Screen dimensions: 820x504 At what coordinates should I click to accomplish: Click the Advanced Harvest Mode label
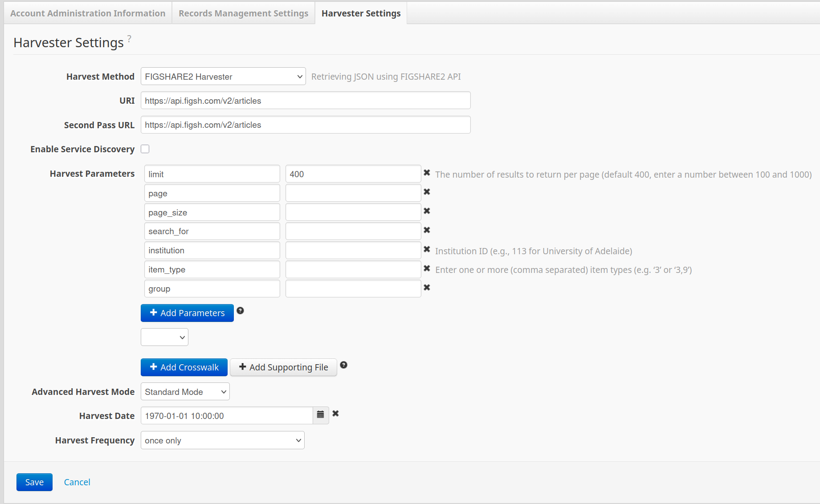(83, 392)
